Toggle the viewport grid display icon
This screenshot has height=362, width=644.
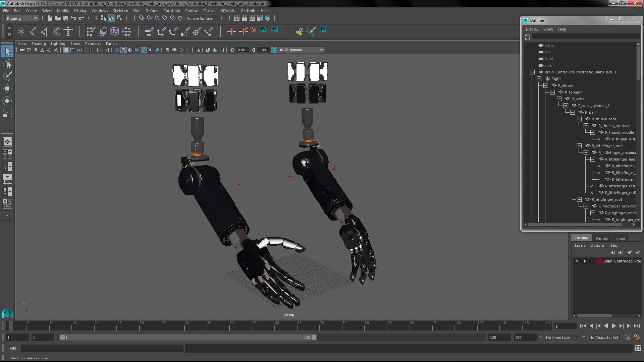pyautogui.click(x=66, y=50)
